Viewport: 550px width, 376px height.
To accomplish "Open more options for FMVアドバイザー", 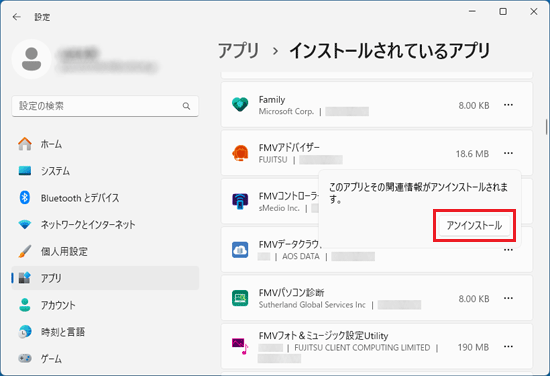I will point(508,153).
